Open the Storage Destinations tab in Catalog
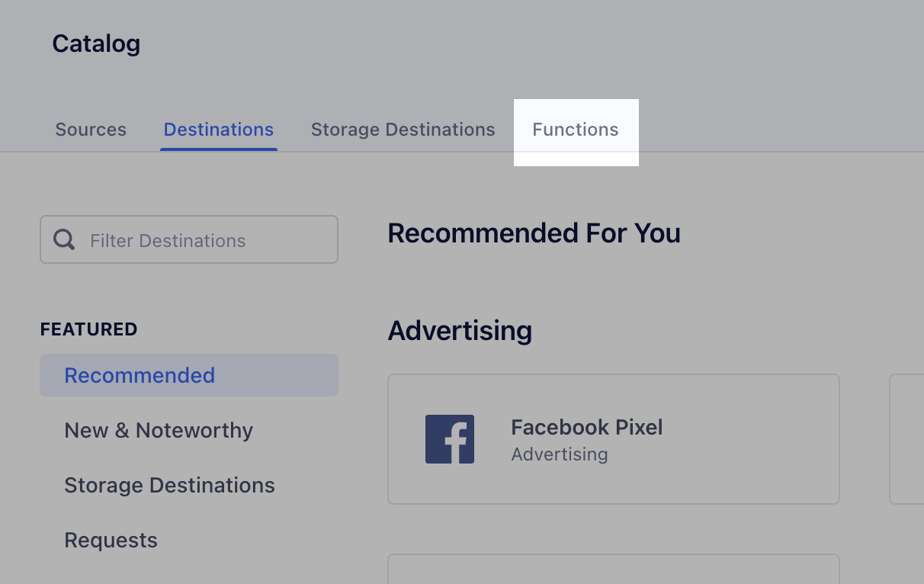924x584 pixels. [403, 130]
